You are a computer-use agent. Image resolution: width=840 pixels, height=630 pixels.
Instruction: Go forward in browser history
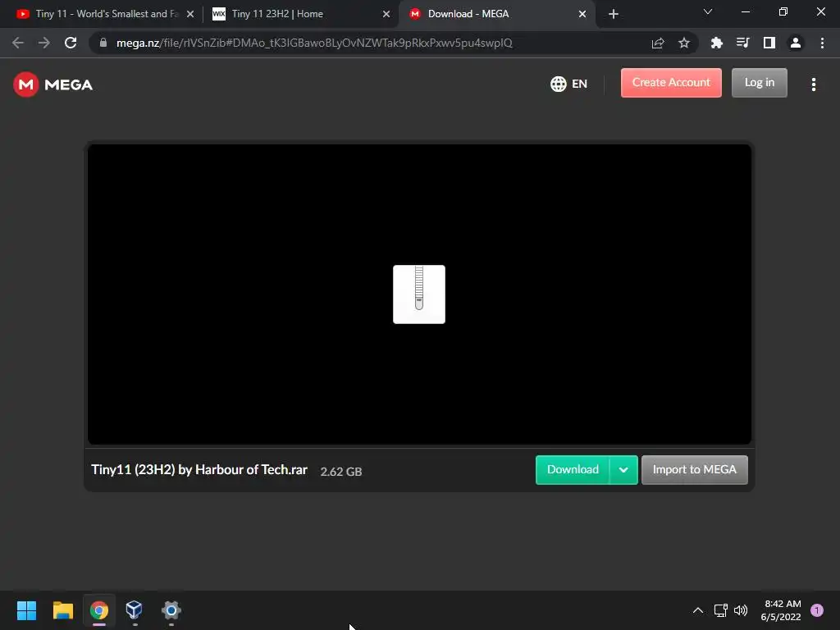tap(44, 43)
